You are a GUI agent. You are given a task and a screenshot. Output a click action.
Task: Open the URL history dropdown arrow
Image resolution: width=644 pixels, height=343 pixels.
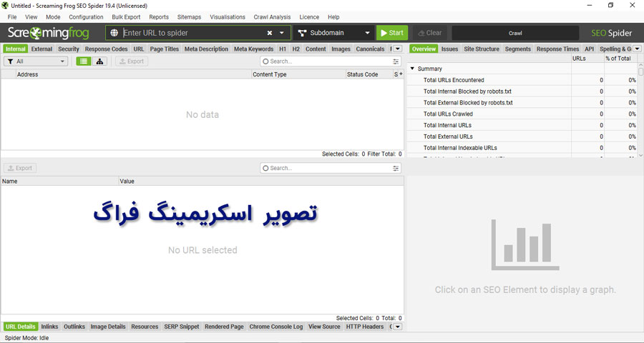pyautogui.click(x=282, y=33)
